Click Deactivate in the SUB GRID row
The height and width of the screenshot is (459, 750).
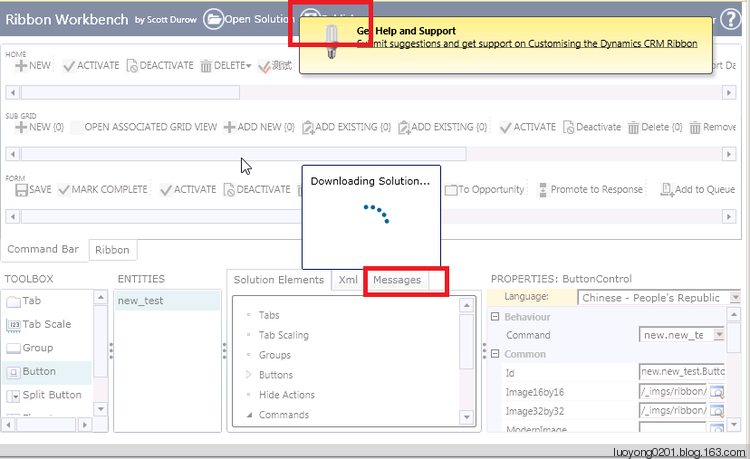coord(592,127)
